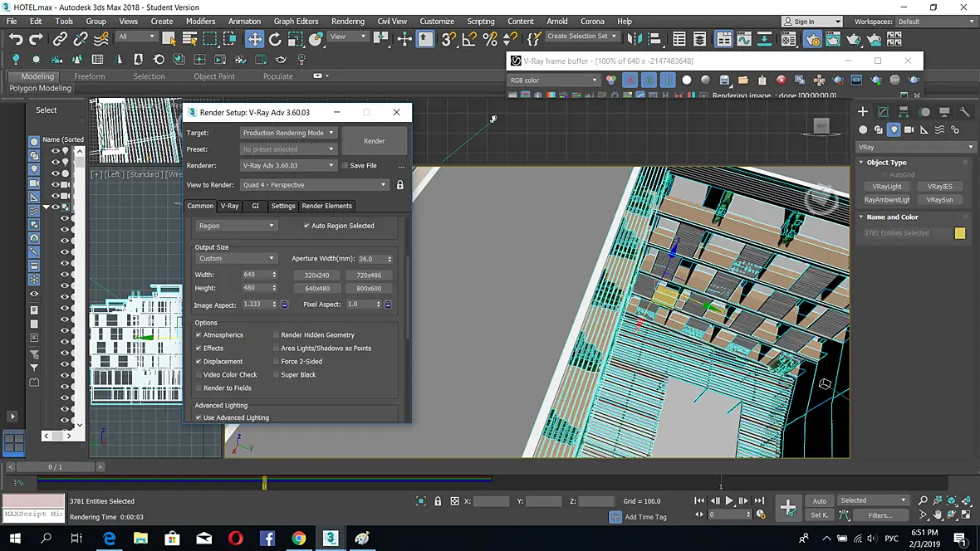This screenshot has width=980, height=551.
Task: Click the yellow object color swatch
Action: (x=960, y=233)
